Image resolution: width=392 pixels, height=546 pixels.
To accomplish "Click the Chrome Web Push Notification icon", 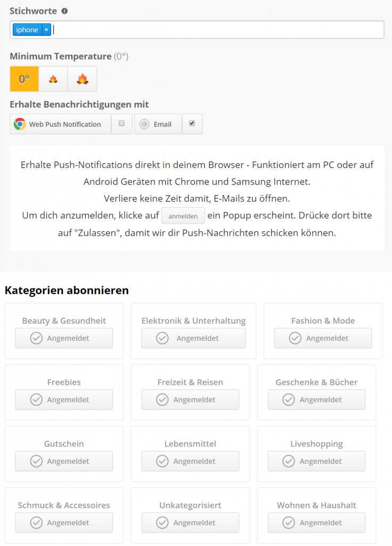I will click(20, 124).
